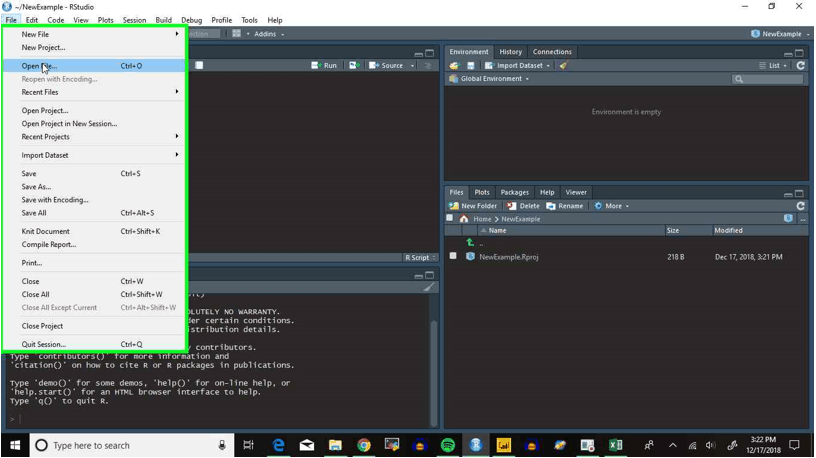
Task: Click the re-run previous code icon
Action: tap(355, 66)
